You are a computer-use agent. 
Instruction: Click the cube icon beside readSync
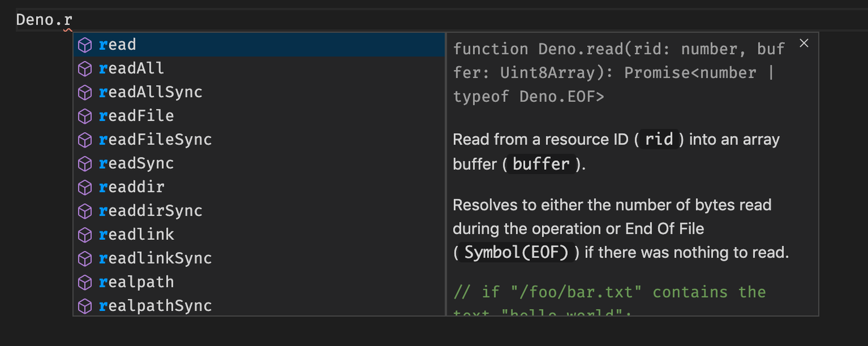tap(86, 163)
